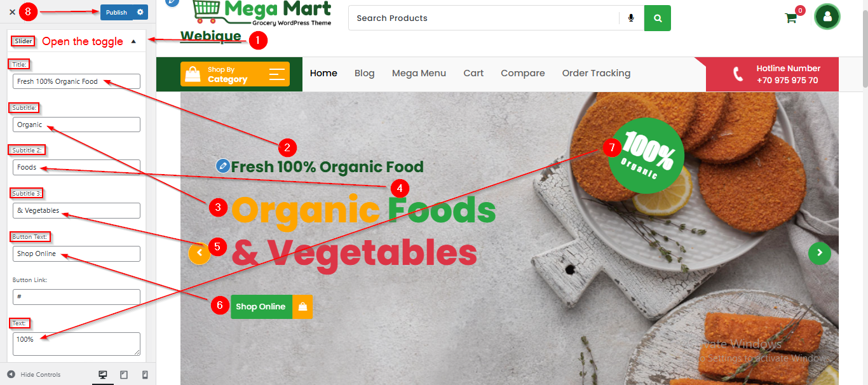Viewport: 868px width, 385px height.
Task: Click the publish settings gear icon
Action: point(140,12)
